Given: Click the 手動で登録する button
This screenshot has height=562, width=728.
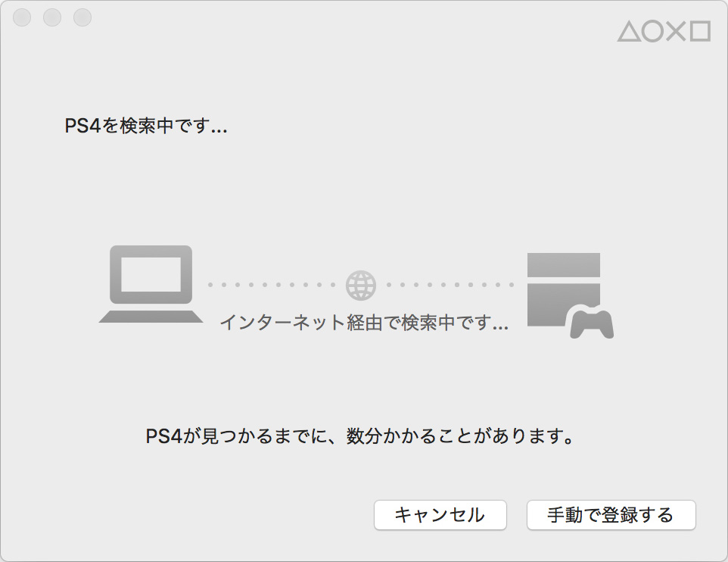Looking at the screenshot, I should coord(611,514).
